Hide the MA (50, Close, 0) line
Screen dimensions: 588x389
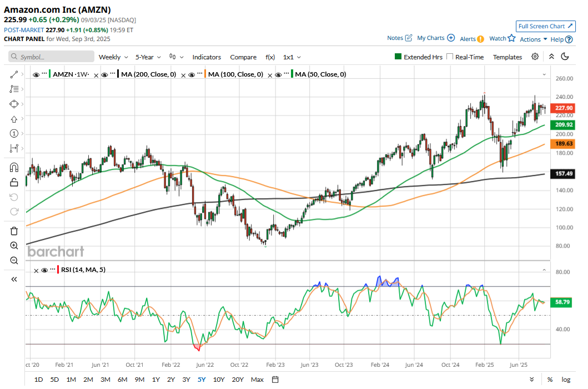pos(278,74)
